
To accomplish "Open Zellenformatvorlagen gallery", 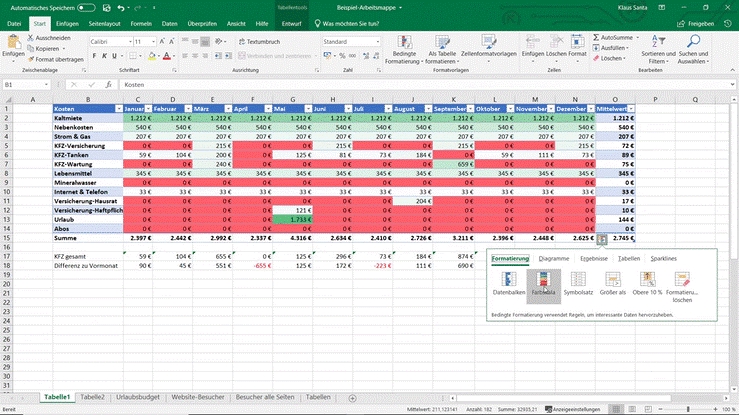I will [x=488, y=49].
